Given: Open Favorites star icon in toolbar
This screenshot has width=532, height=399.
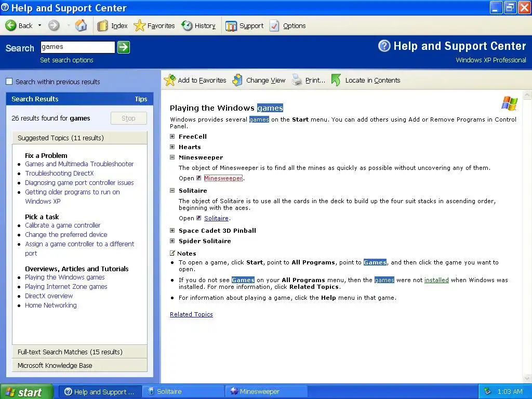Looking at the screenshot, I should [139, 25].
